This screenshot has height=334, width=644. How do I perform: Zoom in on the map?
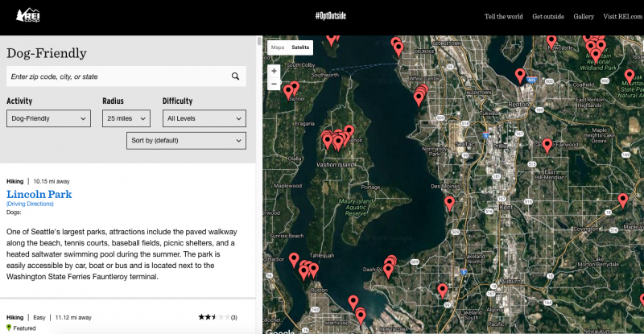(x=274, y=71)
